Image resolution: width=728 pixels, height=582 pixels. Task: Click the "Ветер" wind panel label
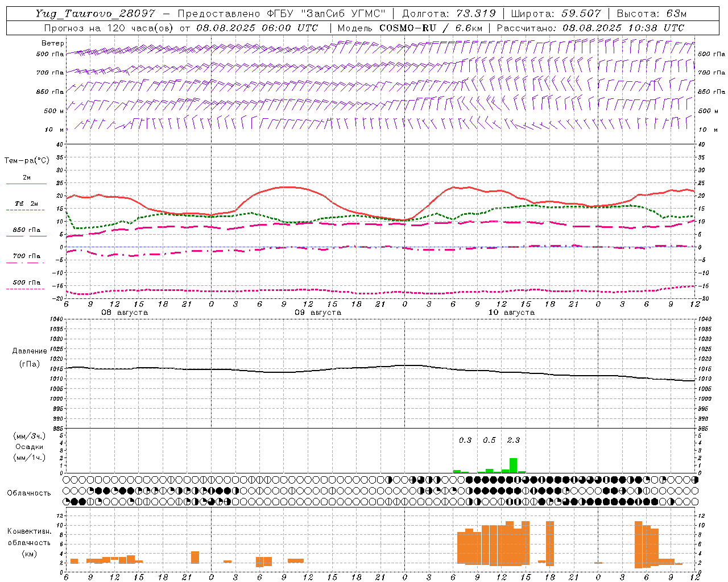(53, 44)
